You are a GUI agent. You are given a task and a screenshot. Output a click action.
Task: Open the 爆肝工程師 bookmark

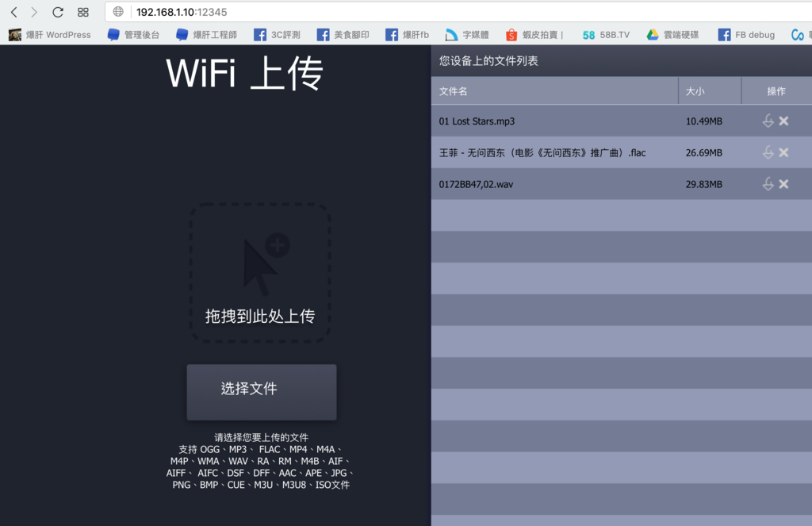pos(207,35)
